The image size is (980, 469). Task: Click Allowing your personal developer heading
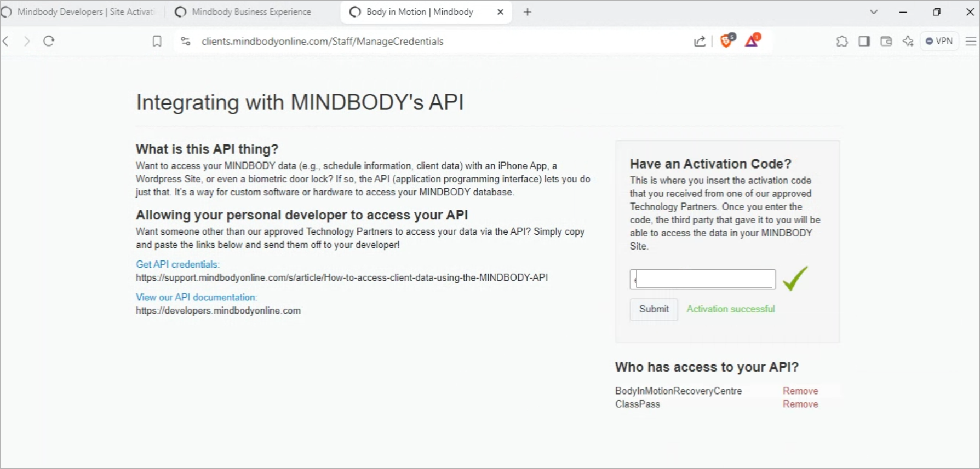pyautogui.click(x=302, y=215)
